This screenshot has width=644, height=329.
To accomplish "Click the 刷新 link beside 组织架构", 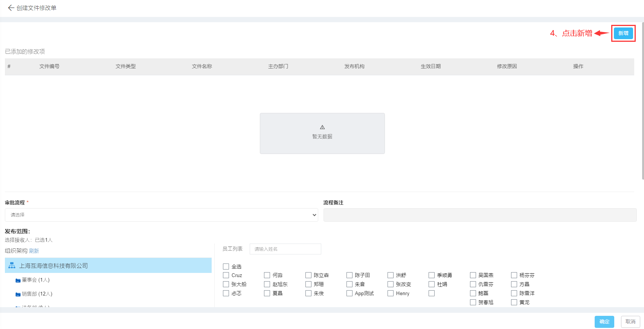I will 34,251.
